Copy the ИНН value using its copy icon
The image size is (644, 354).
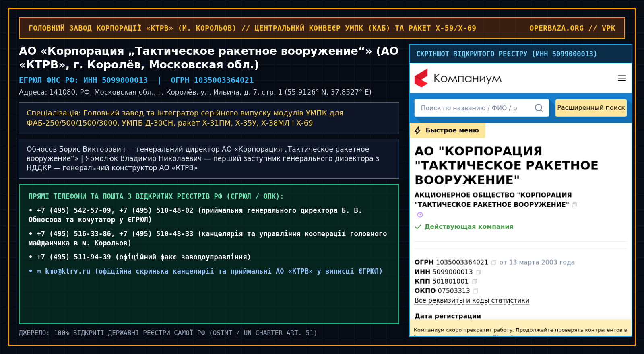[478, 272]
